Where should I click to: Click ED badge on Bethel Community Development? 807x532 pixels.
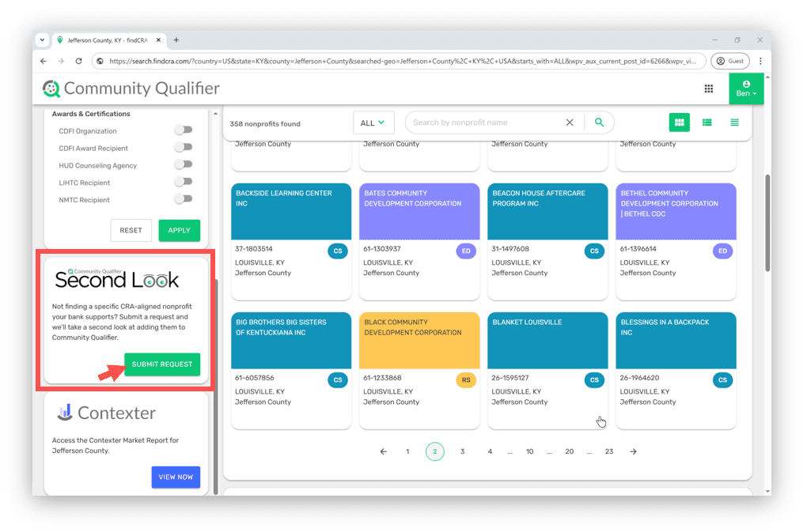722,251
